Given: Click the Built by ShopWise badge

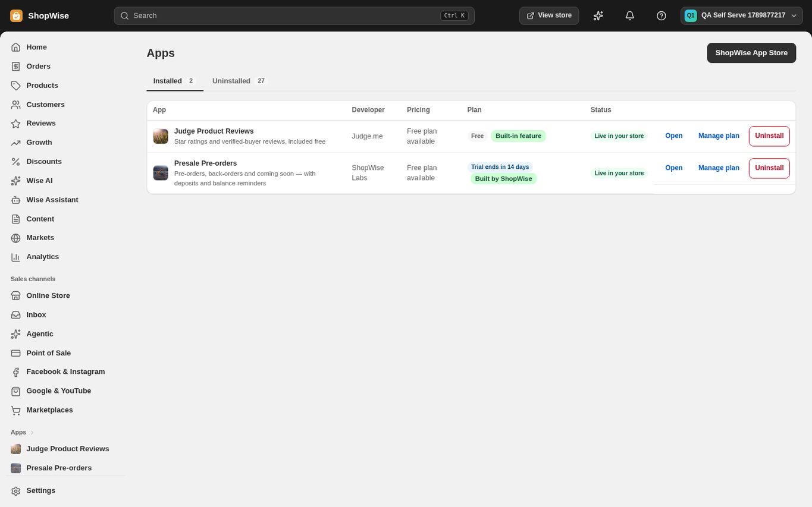Looking at the screenshot, I should pos(503,179).
